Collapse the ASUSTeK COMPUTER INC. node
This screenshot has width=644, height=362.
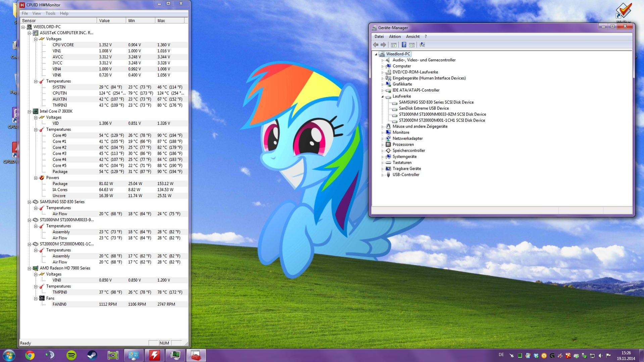tap(30, 33)
